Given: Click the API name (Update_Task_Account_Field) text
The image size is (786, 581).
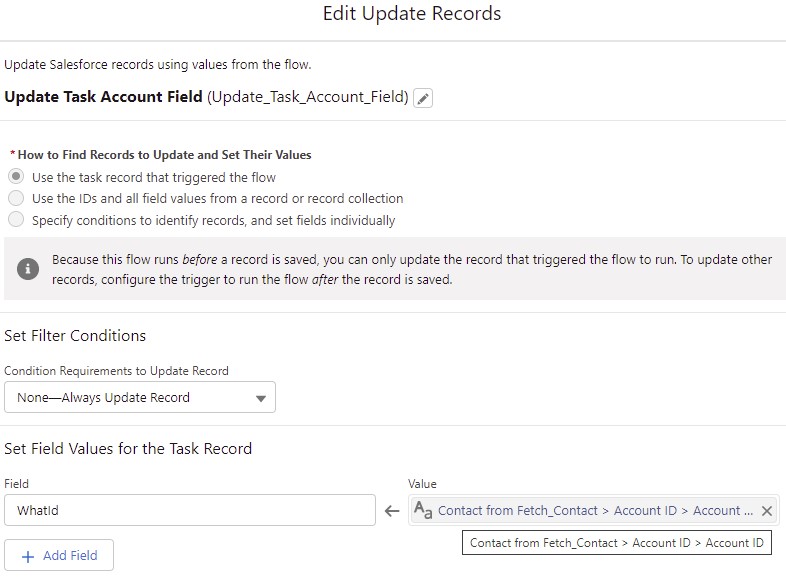Looking at the screenshot, I should click(x=308, y=97).
